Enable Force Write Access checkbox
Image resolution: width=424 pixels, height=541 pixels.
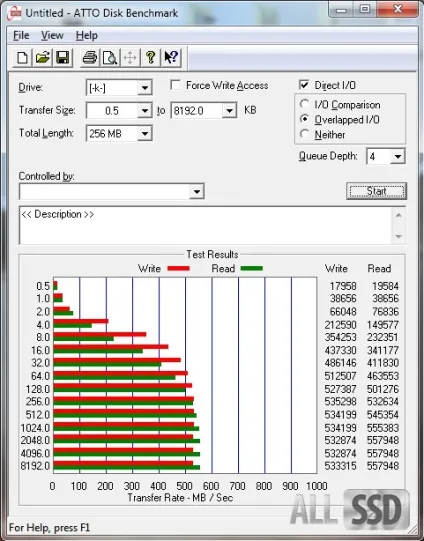pos(176,85)
